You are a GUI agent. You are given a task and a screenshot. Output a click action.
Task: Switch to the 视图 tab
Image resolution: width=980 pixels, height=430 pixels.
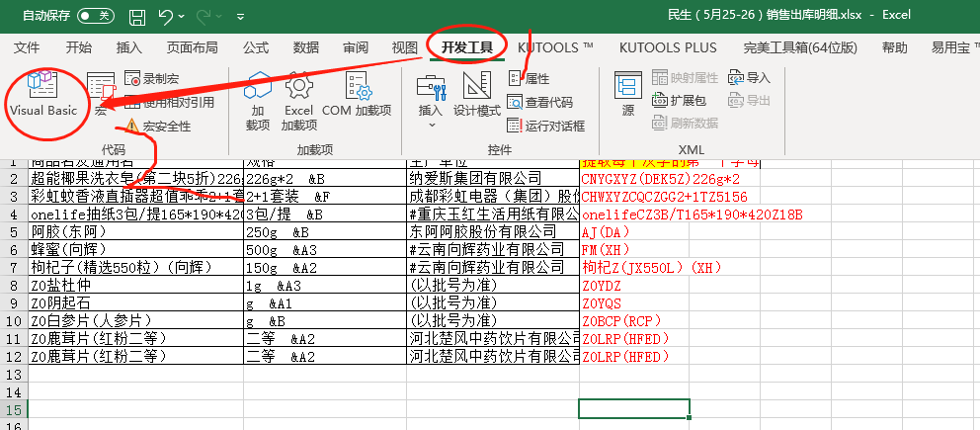click(x=404, y=47)
